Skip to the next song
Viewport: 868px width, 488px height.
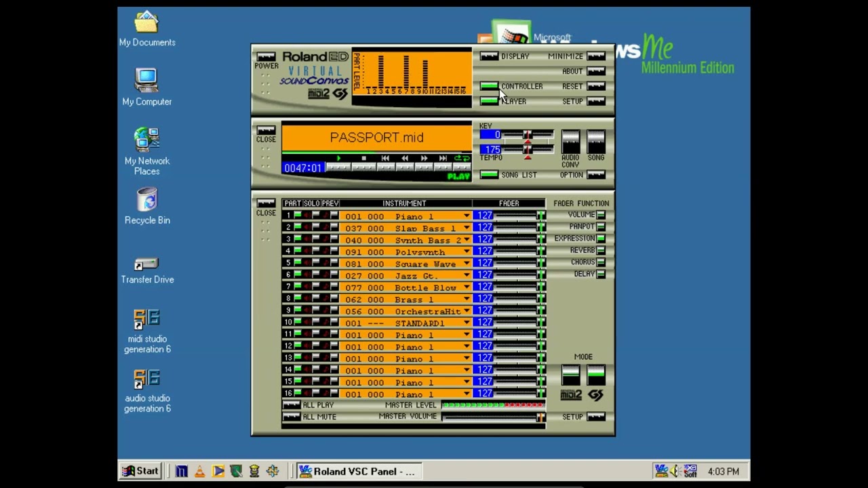click(443, 167)
